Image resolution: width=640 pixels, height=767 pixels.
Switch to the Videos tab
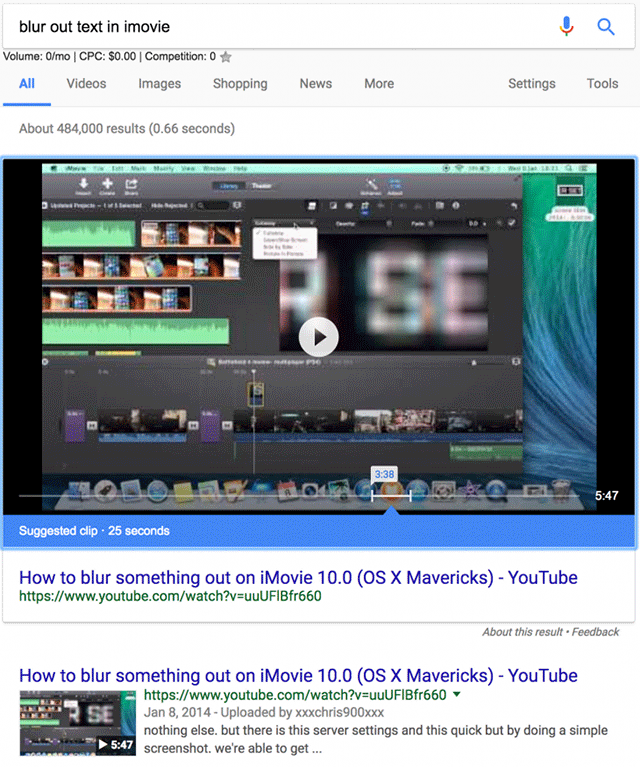86,84
